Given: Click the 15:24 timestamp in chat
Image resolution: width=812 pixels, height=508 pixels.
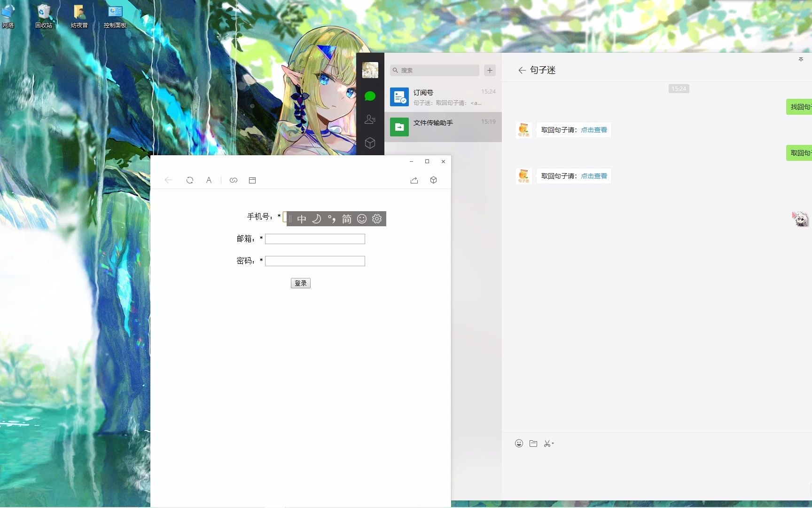Looking at the screenshot, I should coord(679,88).
